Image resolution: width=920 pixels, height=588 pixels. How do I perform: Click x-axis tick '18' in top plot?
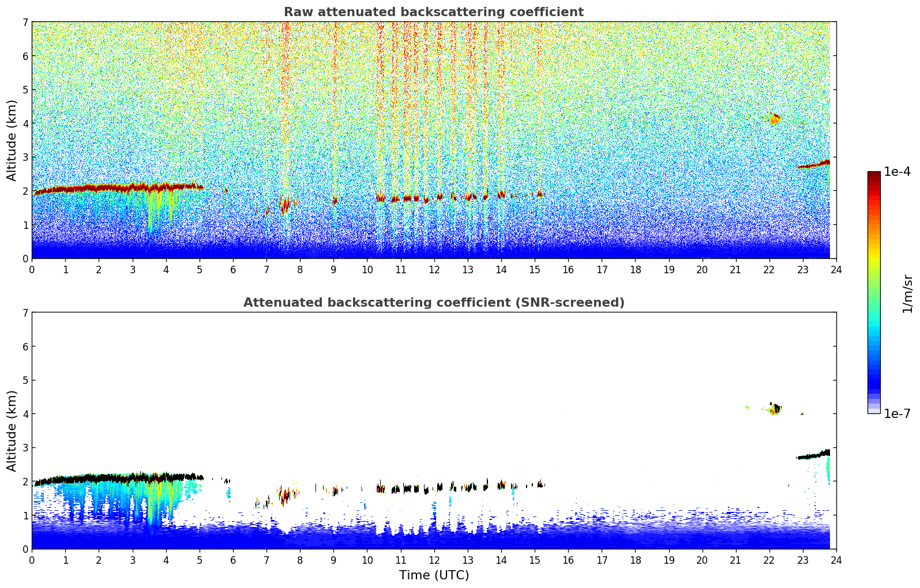coord(635,269)
